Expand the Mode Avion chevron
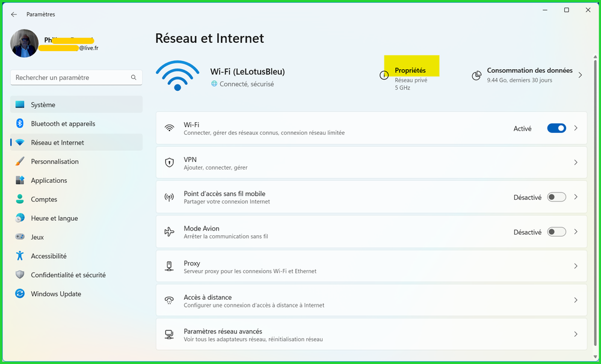 coord(576,232)
